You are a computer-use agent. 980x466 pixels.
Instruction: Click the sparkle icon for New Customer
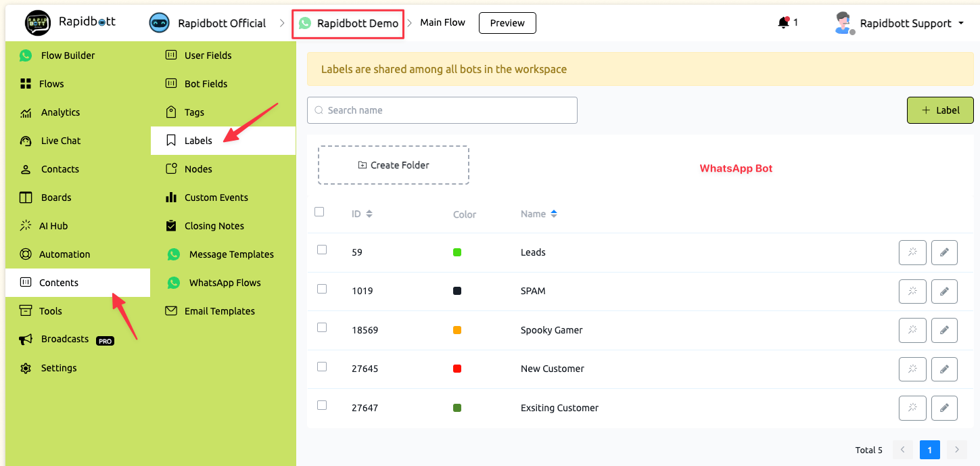click(x=912, y=369)
